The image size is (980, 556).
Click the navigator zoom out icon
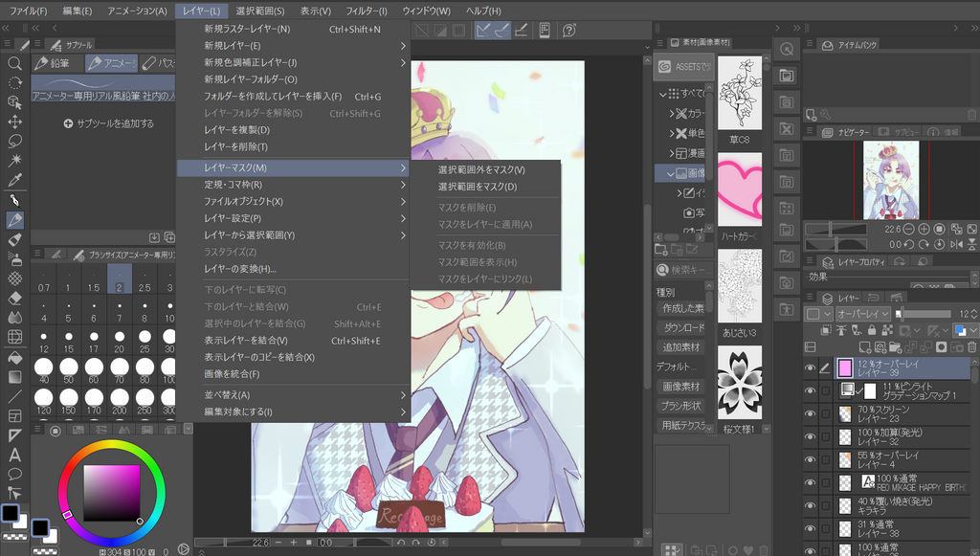(909, 230)
